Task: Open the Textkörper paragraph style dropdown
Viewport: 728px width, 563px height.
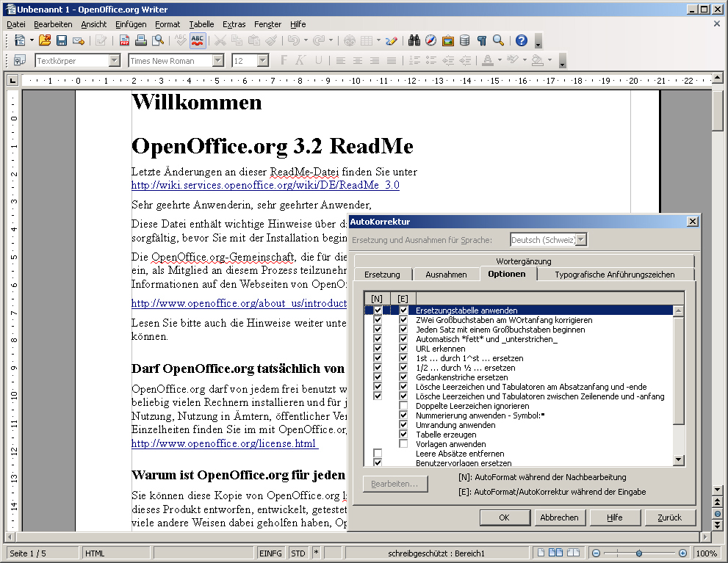Action: tap(115, 60)
